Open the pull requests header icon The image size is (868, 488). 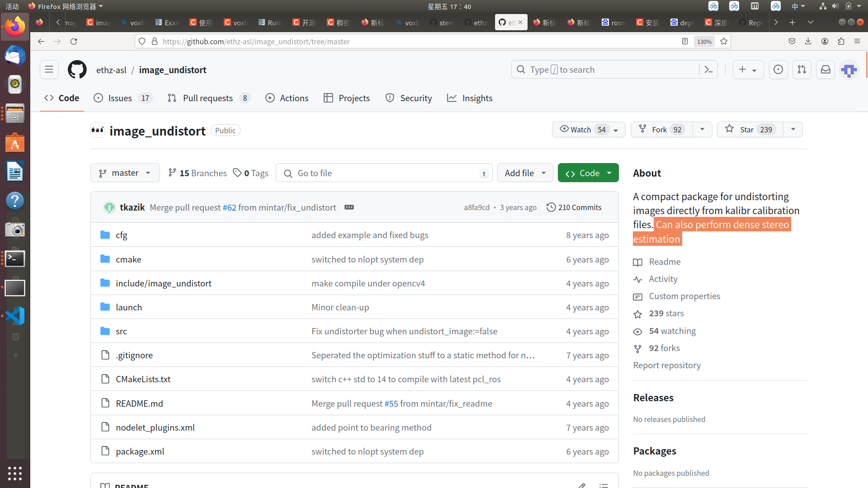click(802, 70)
